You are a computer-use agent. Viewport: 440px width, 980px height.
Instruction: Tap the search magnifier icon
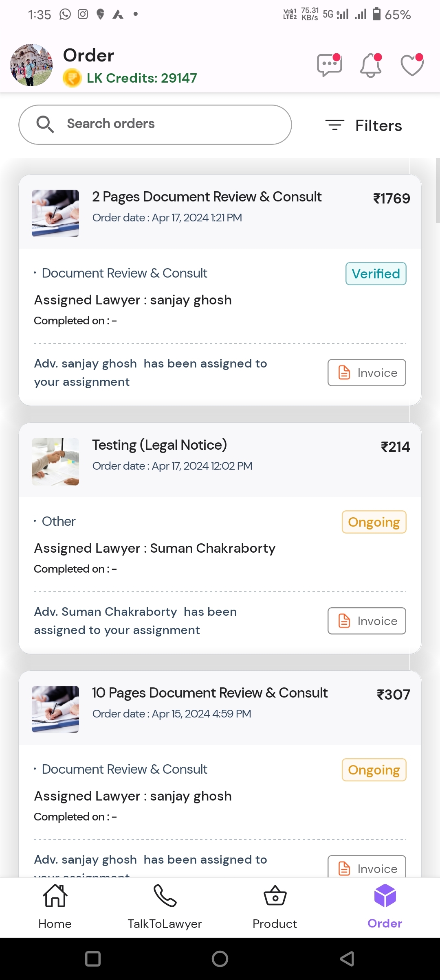(x=45, y=124)
